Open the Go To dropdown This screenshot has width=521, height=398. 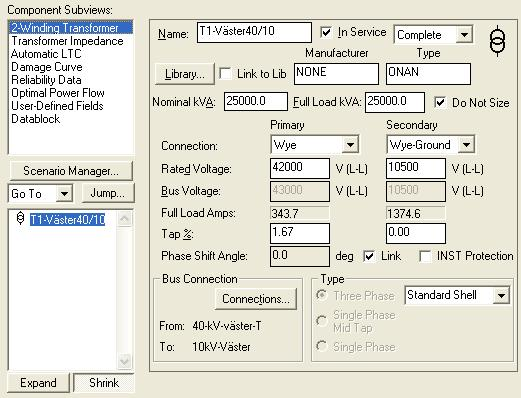point(64,193)
